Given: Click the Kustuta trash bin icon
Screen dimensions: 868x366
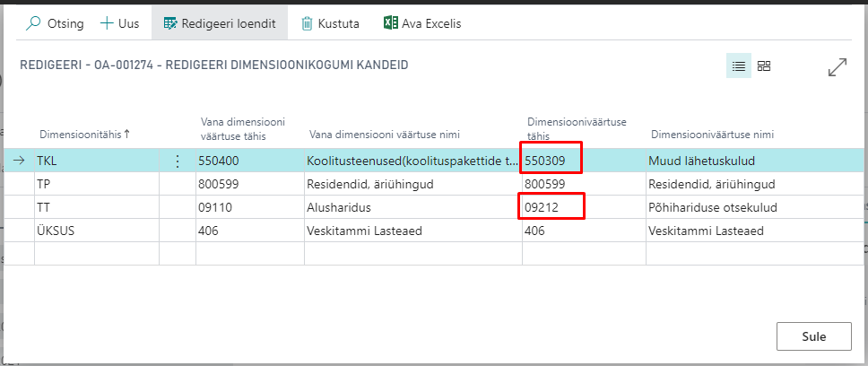Looking at the screenshot, I should [307, 24].
